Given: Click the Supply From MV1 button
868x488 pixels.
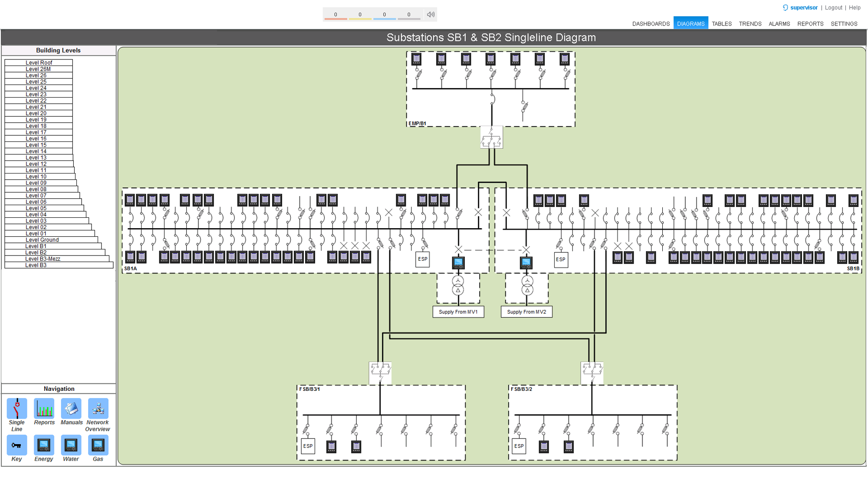Looking at the screenshot, I should point(458,312).
